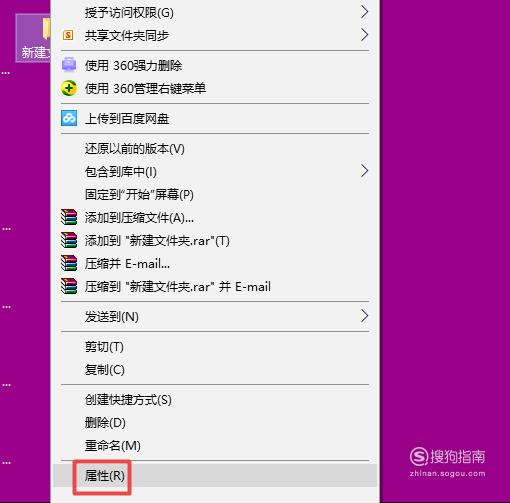Expand the 授予访问权限(G) submenu arrow

pos(365,12)
